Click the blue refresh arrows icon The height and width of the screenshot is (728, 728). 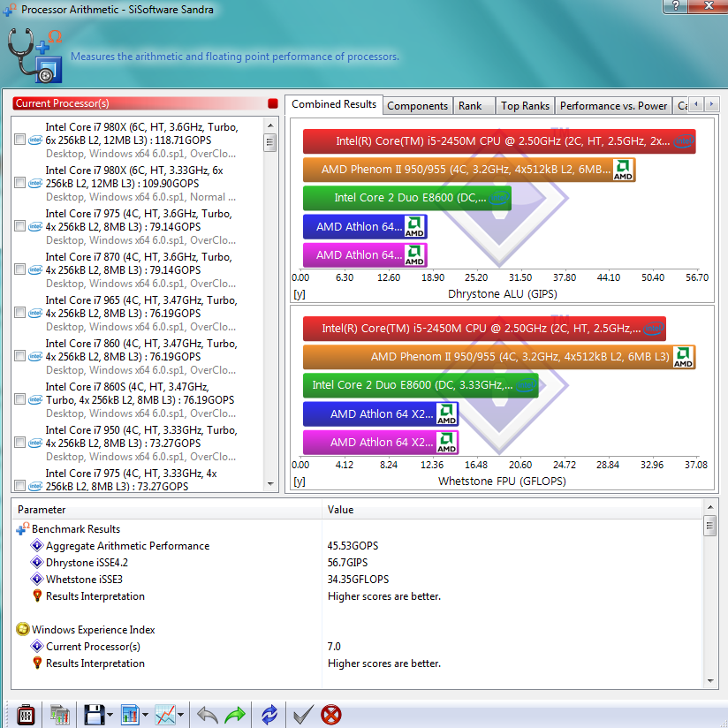point(269,715)
